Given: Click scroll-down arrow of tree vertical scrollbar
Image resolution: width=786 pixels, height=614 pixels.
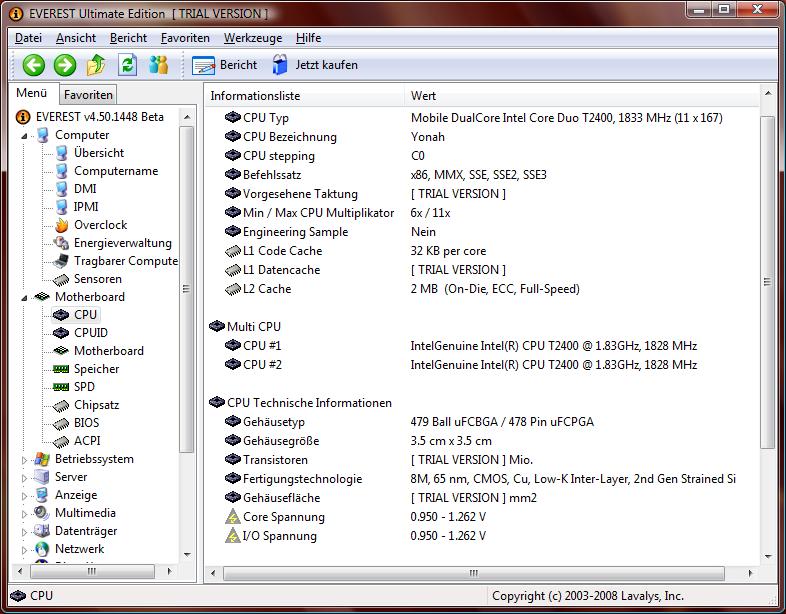Looking at the screenshot, I should pos(187,555).
